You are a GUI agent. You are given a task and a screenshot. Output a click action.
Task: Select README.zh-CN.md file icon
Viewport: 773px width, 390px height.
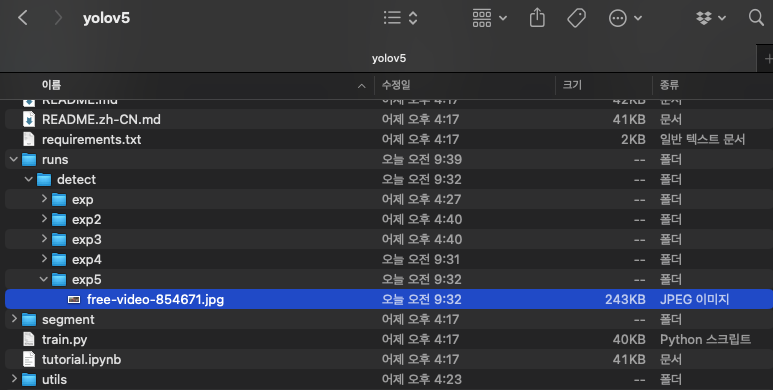pos(29,119)
